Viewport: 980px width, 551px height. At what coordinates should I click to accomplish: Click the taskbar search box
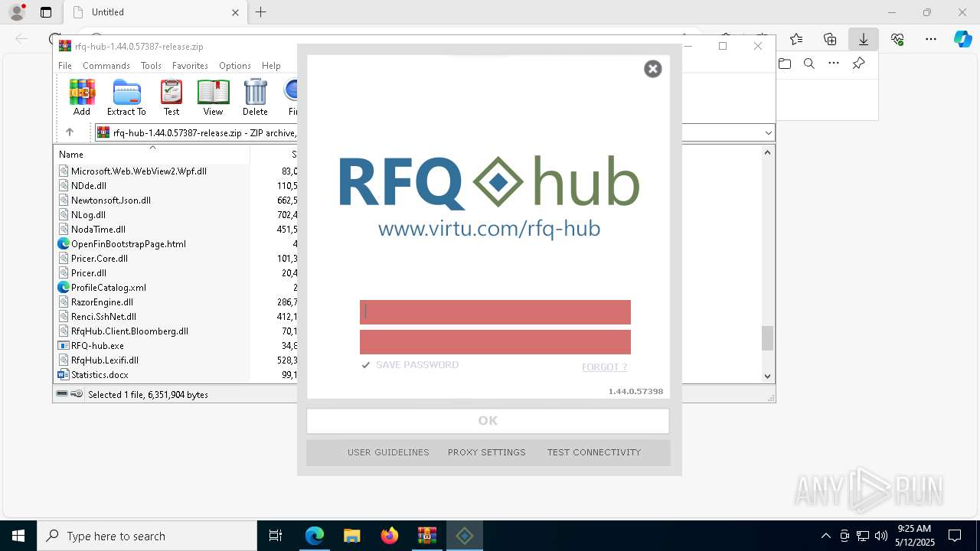(147, 536)
